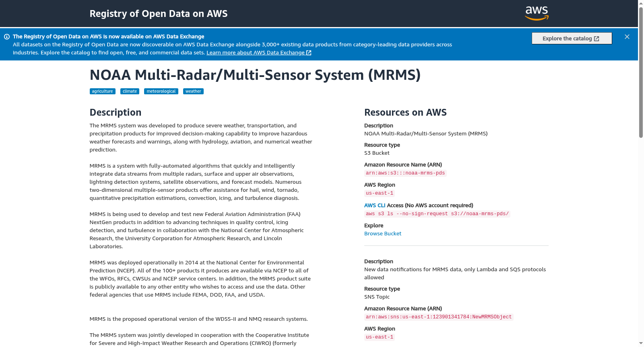
Task: Open the Browse Bucket link
Action: click(x=383, y=234)
